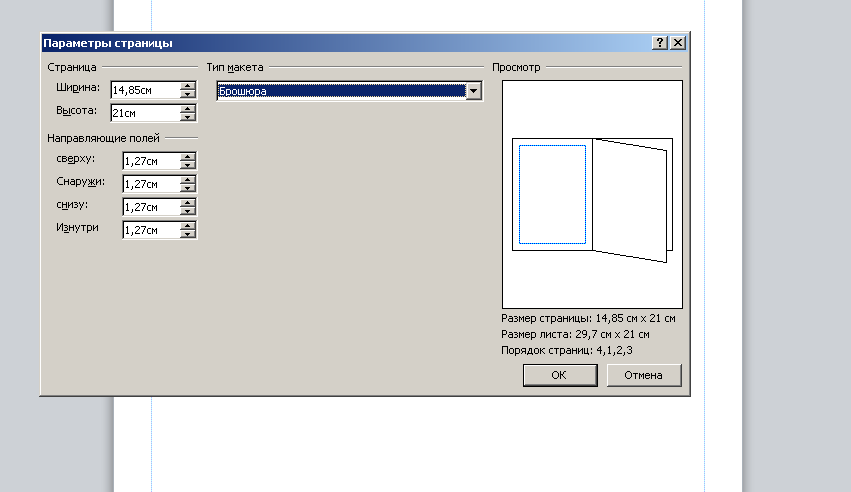Click the сверху top margin field
The image size is (851, 492).
(x=151, y=161)
